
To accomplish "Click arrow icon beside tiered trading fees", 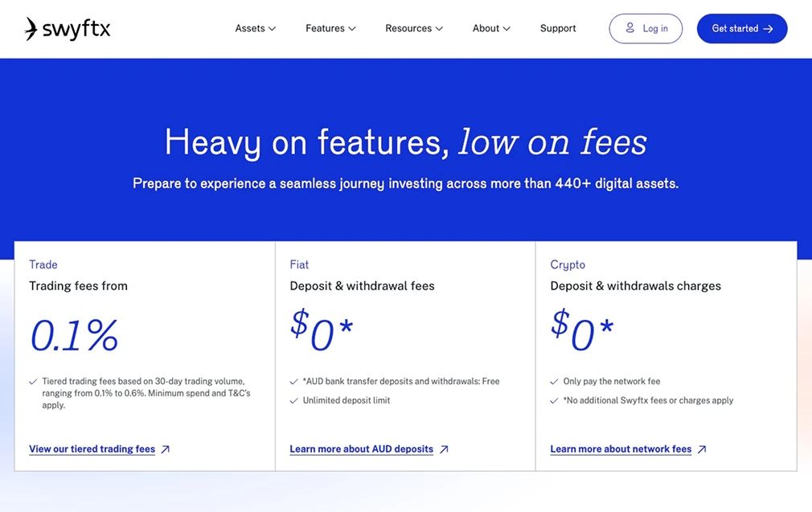I will click(166, 449).
